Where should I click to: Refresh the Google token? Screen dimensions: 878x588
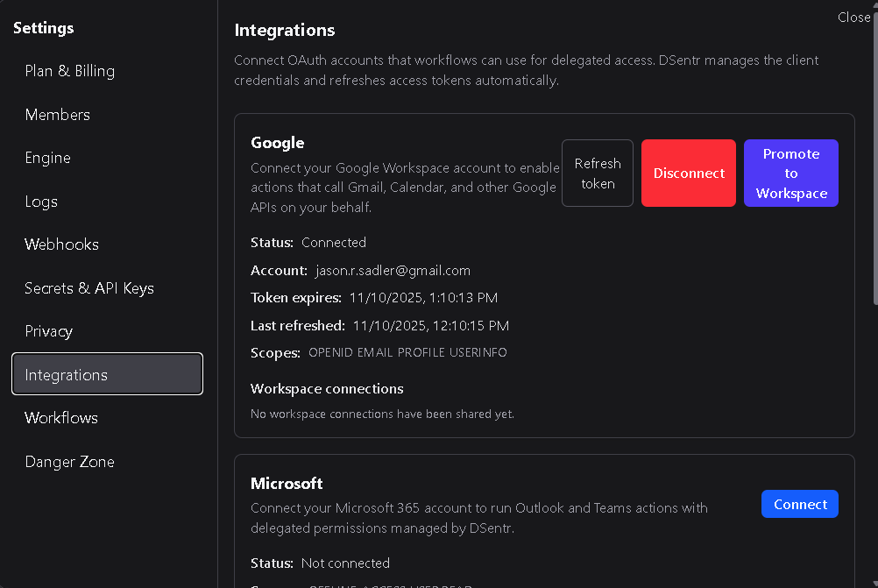[598, 173]
